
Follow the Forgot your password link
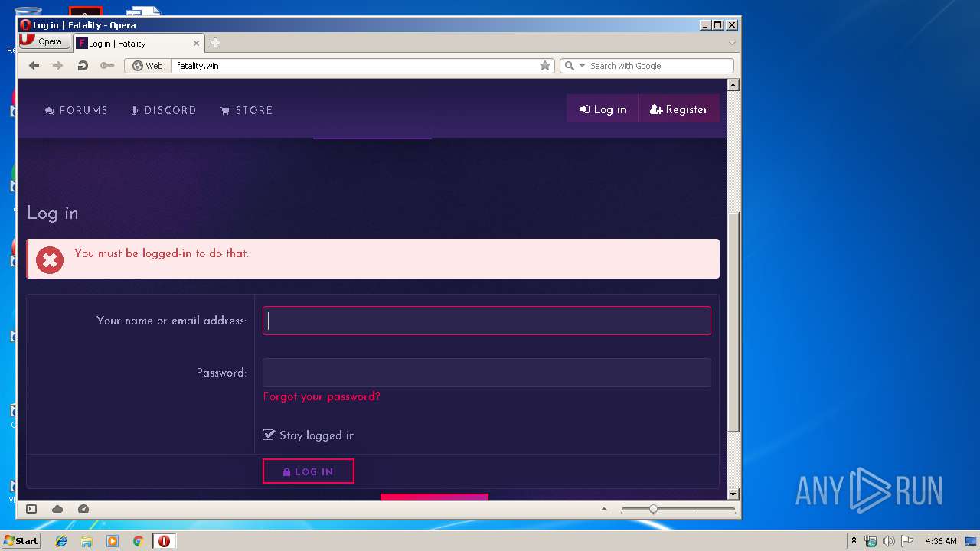tap(322, 396)
